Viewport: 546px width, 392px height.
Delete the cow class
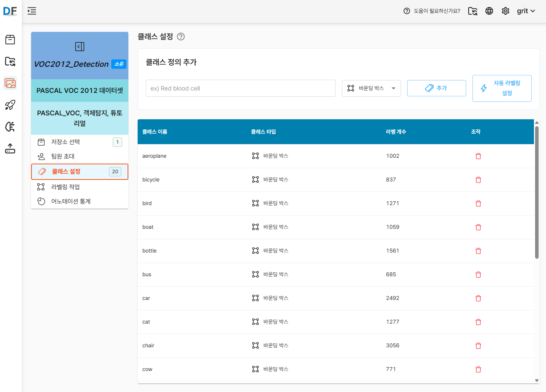point(478,369)
